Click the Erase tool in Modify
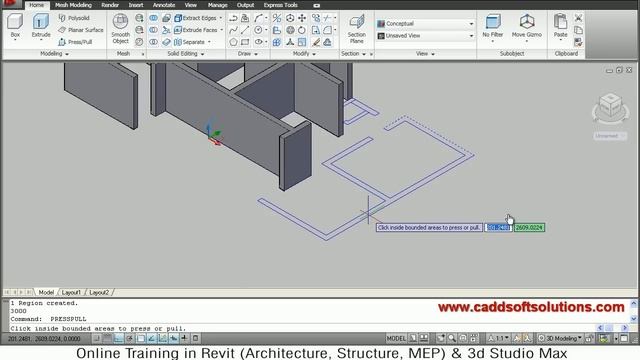 [316, 42]
